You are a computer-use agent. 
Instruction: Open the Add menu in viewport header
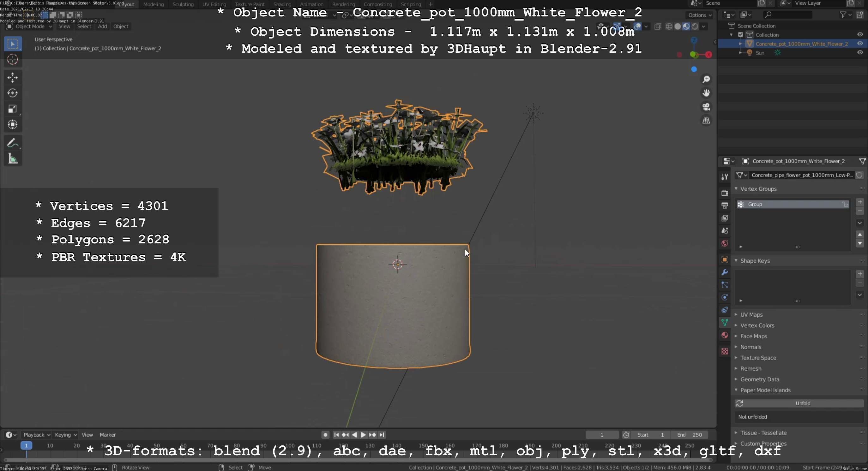pos(102,26)
